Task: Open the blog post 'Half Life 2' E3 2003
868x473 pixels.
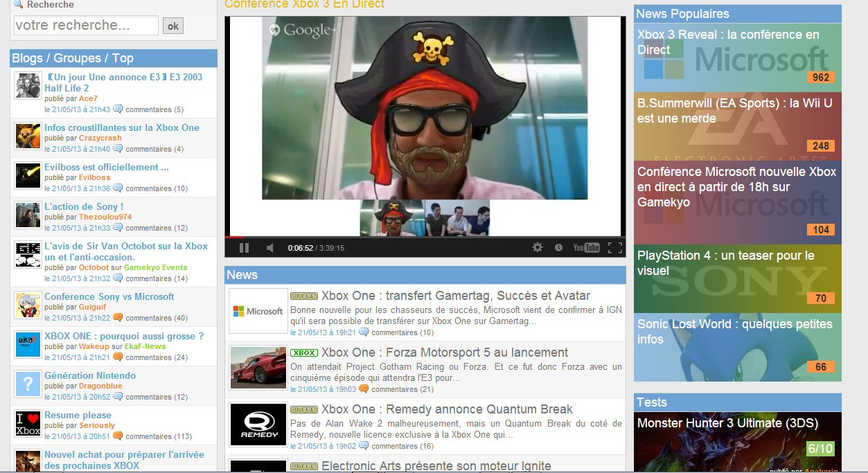Action: pyautogui.click(x=123, y=82)
